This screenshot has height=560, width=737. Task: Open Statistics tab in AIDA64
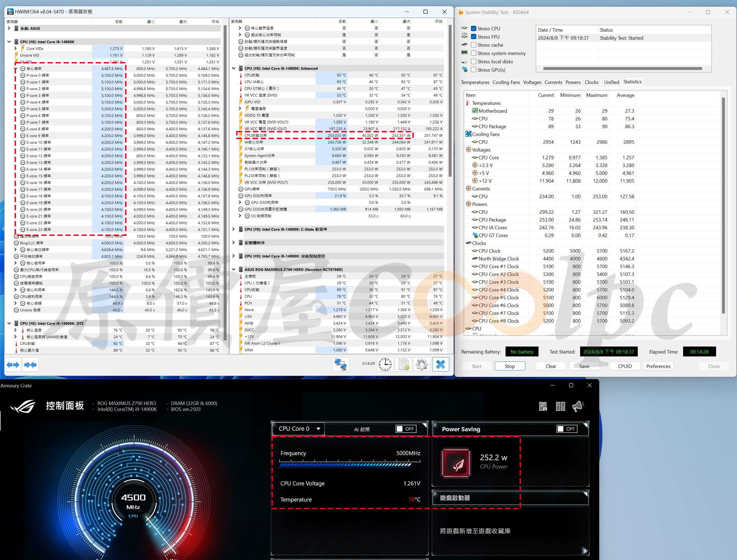pos(632,82)
